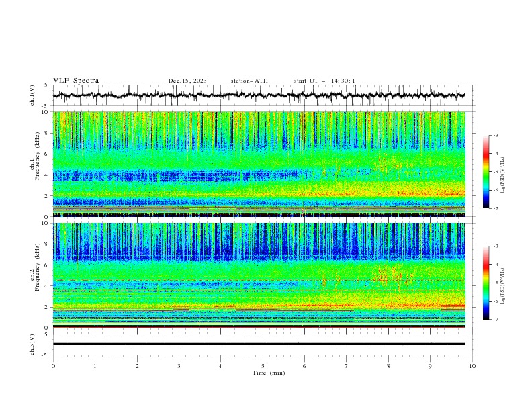Click time axis tick label "7"

347,366
